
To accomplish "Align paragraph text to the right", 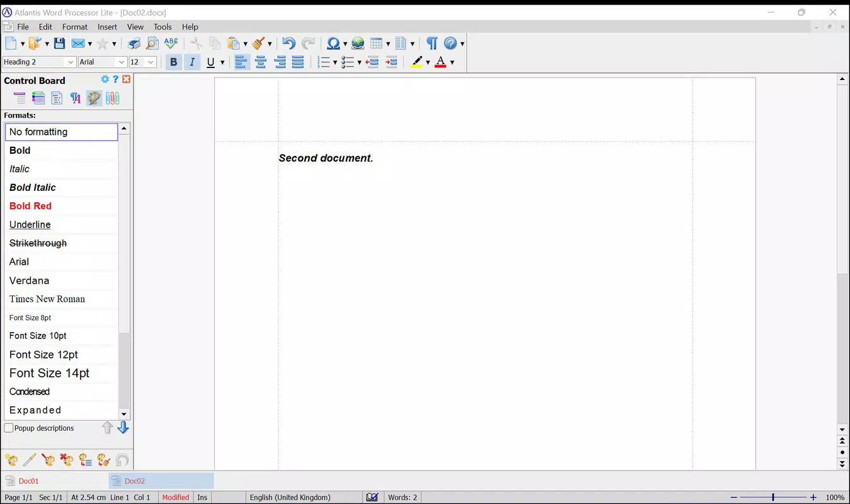I will 280,62.
